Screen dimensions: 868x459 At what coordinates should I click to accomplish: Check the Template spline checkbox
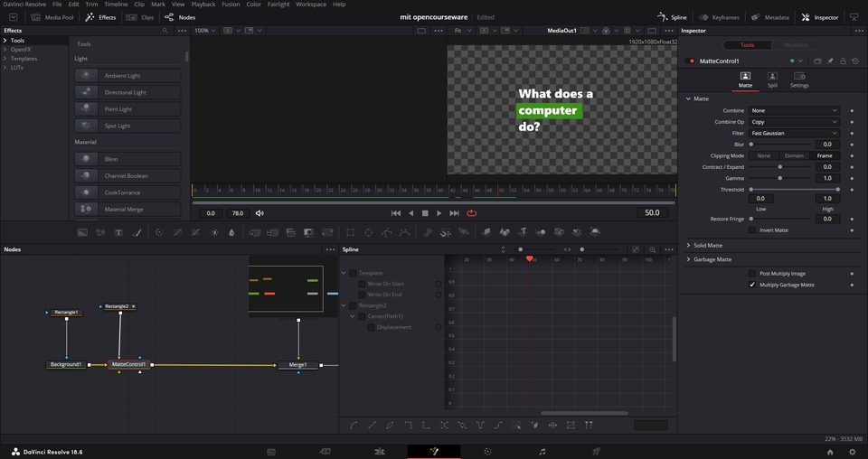(353, 273)
